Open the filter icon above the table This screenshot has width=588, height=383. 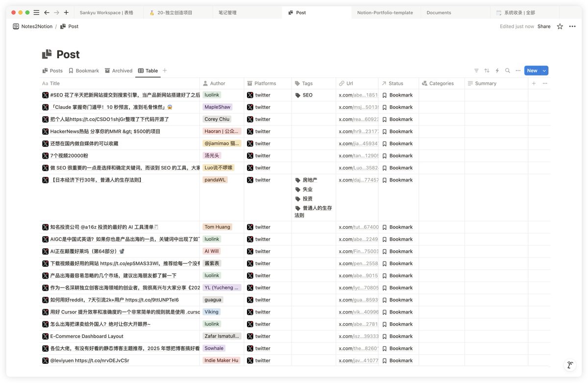476,70
